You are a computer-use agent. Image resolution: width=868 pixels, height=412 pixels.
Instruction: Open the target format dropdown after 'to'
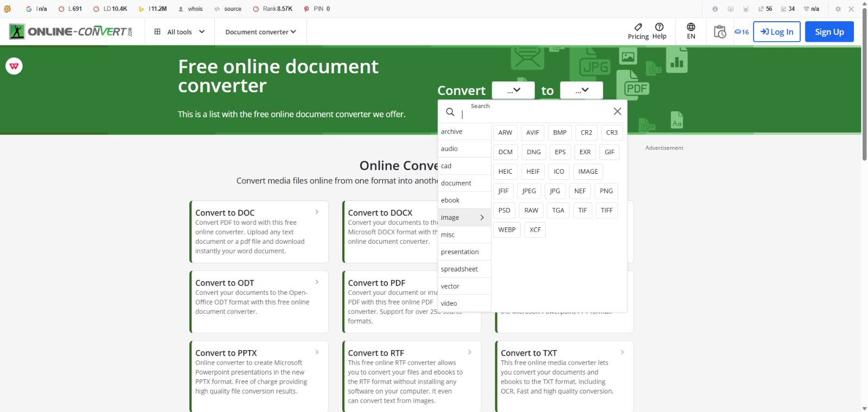click(x=581, y=90)
